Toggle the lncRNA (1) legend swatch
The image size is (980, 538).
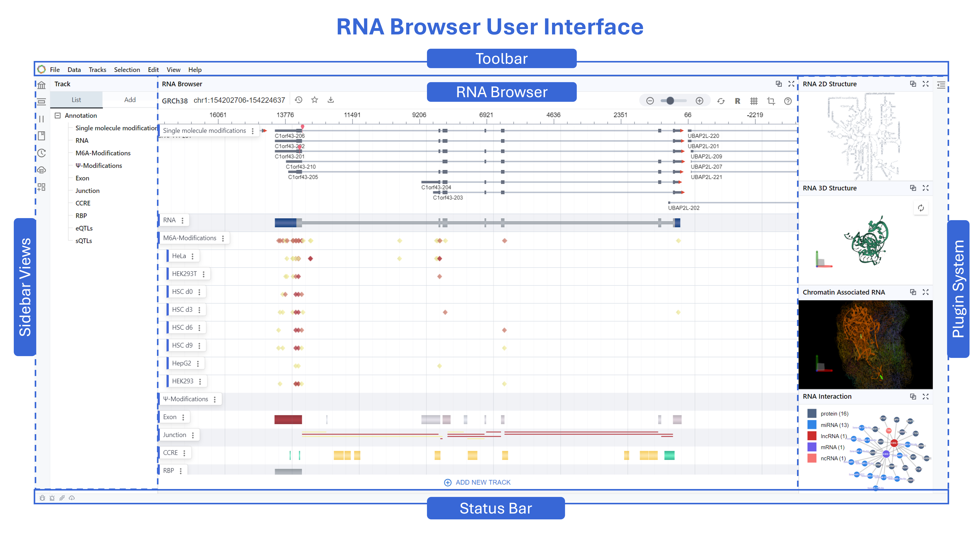[x=812, y=436]
